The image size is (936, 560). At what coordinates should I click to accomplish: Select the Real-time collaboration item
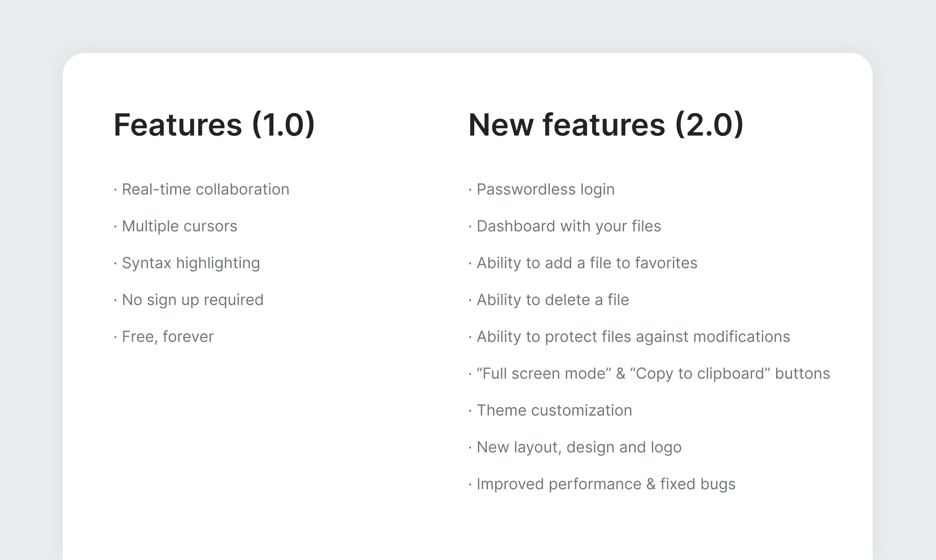(x=202, y=189)
